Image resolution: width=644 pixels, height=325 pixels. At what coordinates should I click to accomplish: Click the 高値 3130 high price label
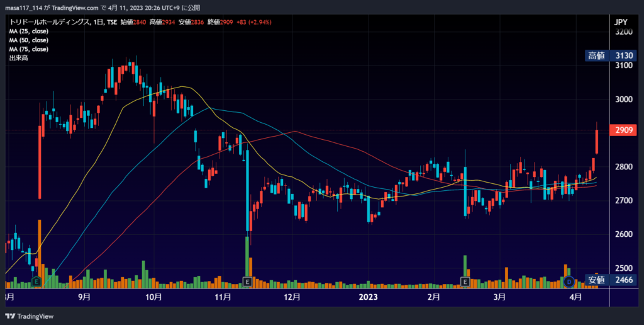click(611, 56)
